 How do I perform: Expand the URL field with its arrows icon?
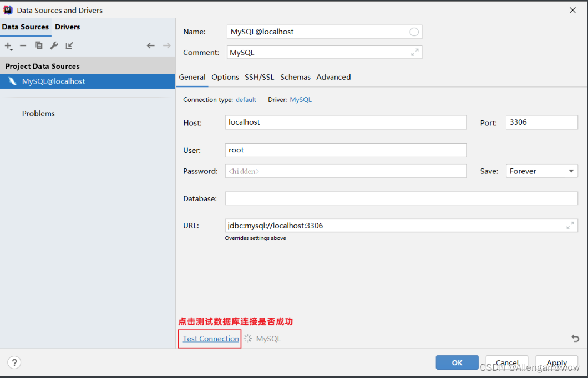click(x=570, y=226)
